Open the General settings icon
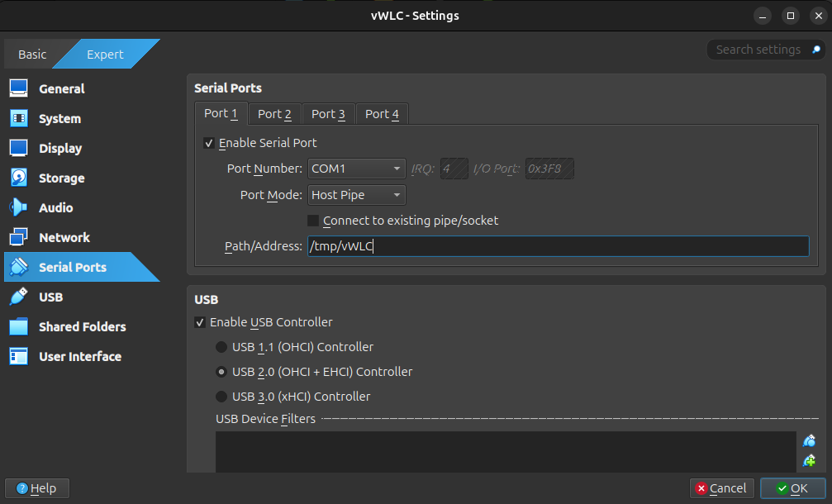832x504 pixels. (x=19, y=88)
